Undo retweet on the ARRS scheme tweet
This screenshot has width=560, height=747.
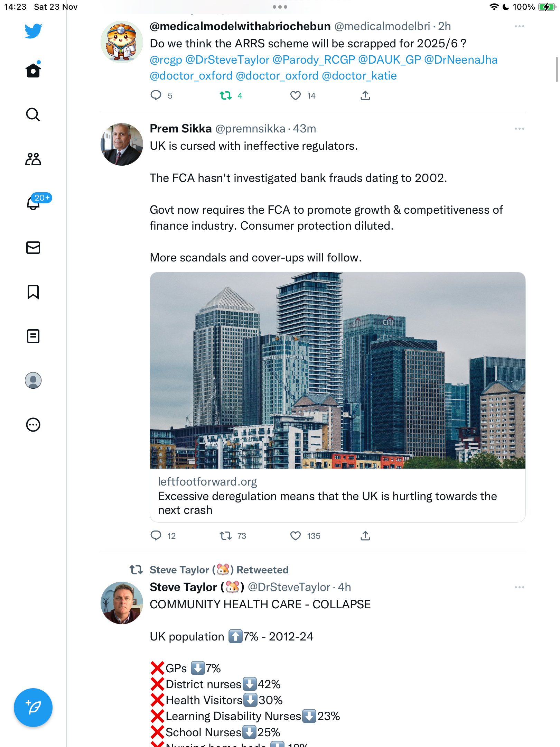226,95
